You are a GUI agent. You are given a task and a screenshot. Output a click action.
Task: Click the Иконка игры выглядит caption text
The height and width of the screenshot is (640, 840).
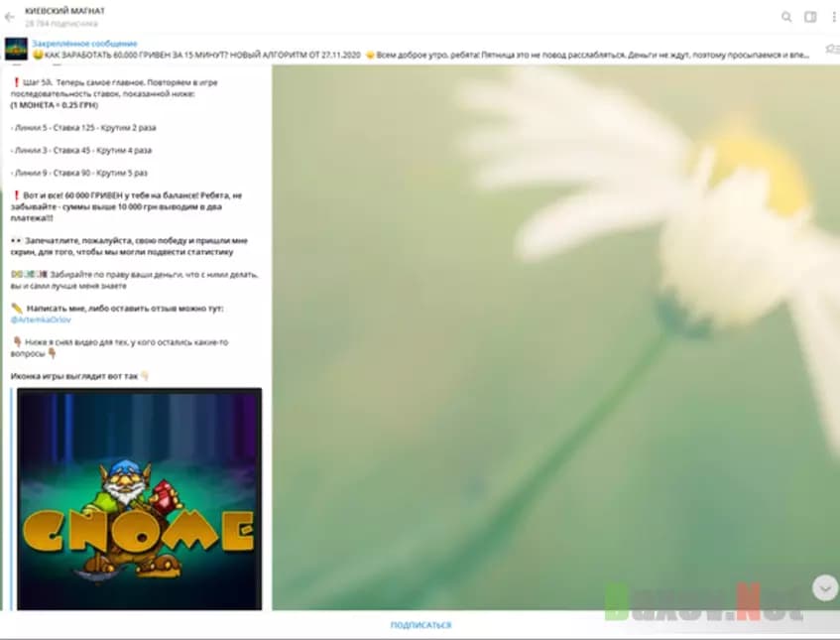tap(74, 376)
